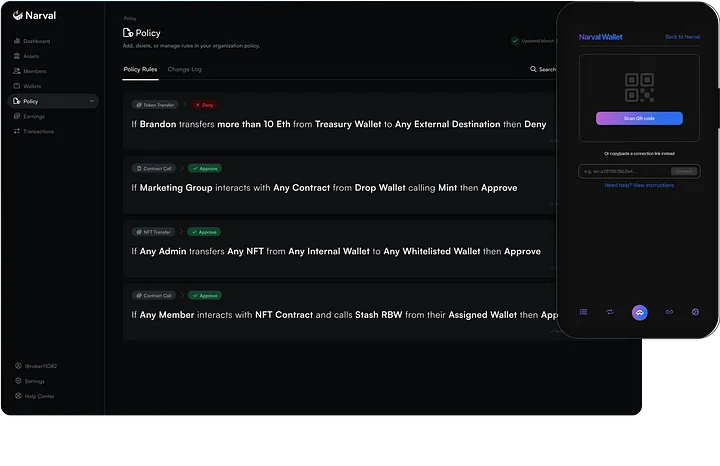This screenshot has width=720, height=466.
Task: Click Contract Call tag on Marketing Group rule
Action: pos(153,168)
